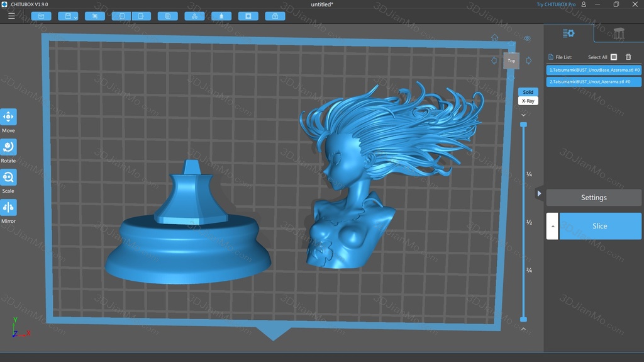The height and width of the screenshot is (362, 644).
Task: Select the Scale tool
Action: pos(9,178)
